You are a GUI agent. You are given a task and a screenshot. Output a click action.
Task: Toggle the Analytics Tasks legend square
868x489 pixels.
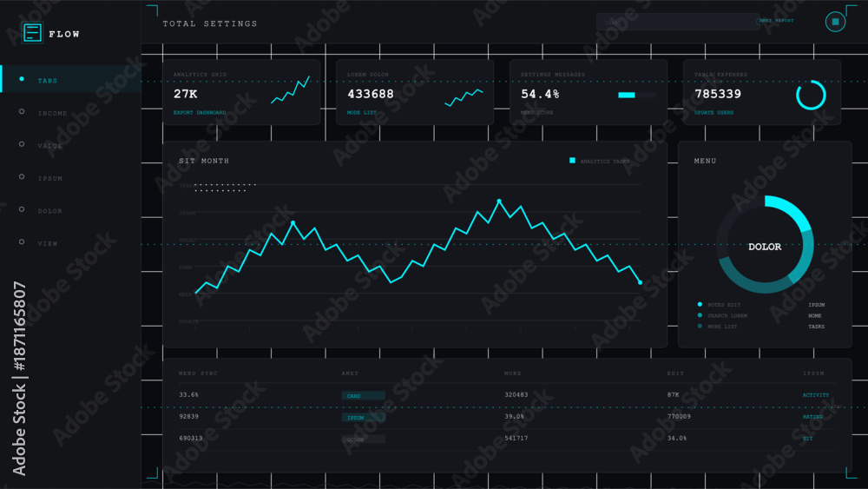572,161
